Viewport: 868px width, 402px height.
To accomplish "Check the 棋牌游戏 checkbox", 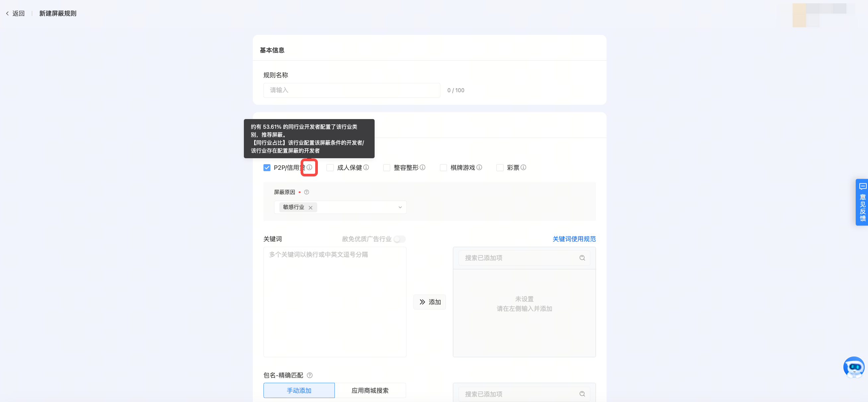I will point(443,167).
